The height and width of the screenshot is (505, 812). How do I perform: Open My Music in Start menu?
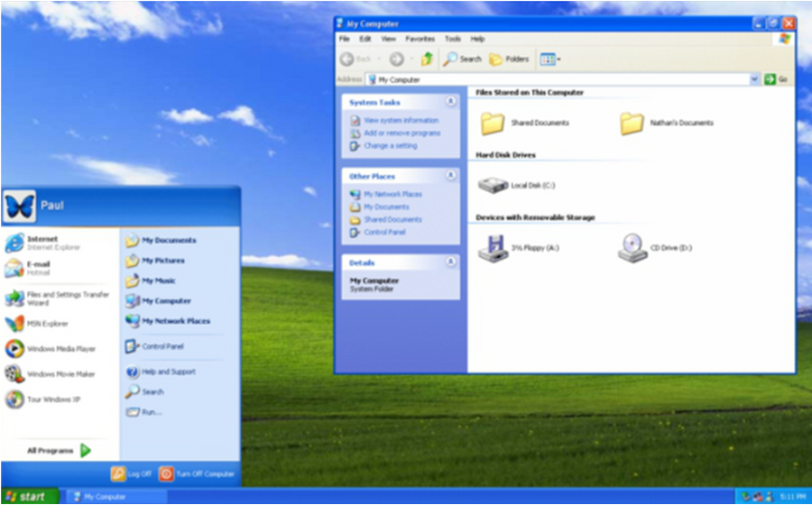[x=151, y=280]
